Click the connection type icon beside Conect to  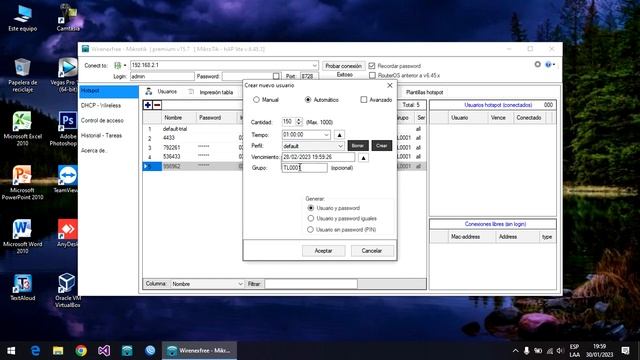coord(118,65)
